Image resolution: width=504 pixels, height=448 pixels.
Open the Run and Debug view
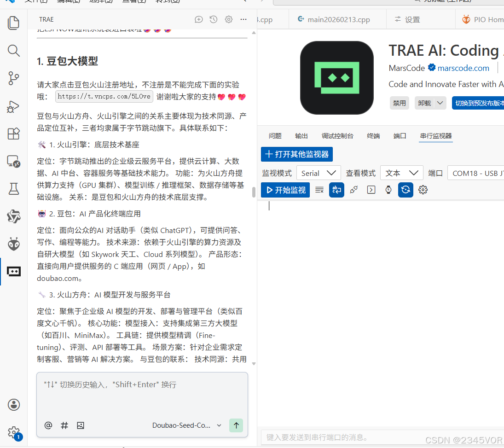pyautogui.click(x=13, y=106)
